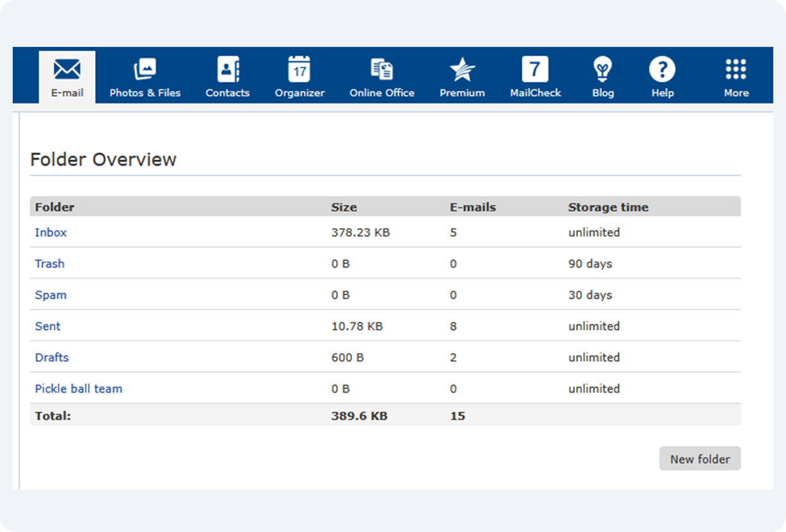Open the Pickle ball team folder

click(79, 389)
